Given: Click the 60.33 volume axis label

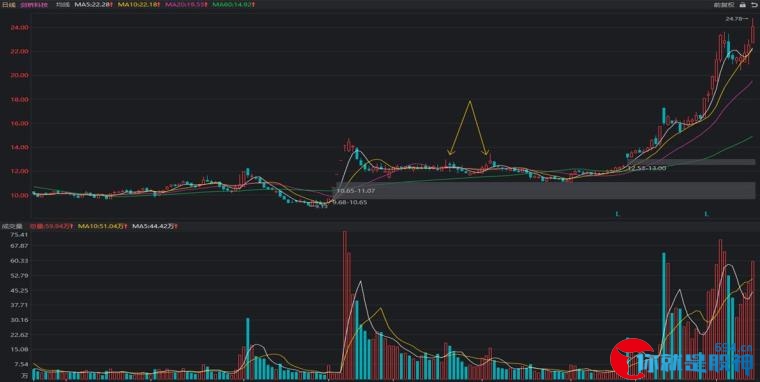Looking at the screenshot, I should click(20, 261).
